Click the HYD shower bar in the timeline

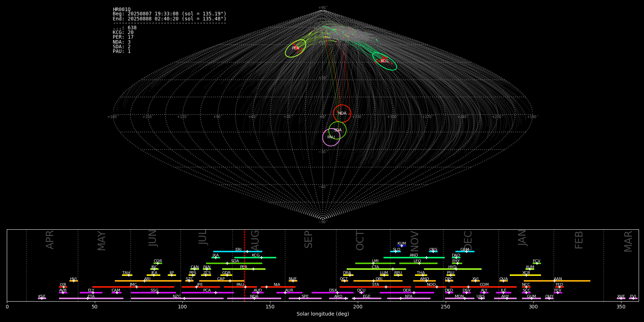point(453,269)
